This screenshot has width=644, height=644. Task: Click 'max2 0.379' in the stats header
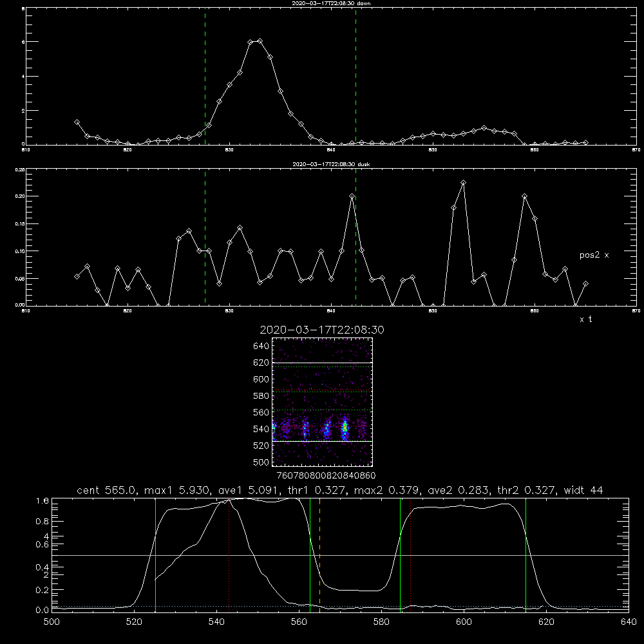coord(385,490)
